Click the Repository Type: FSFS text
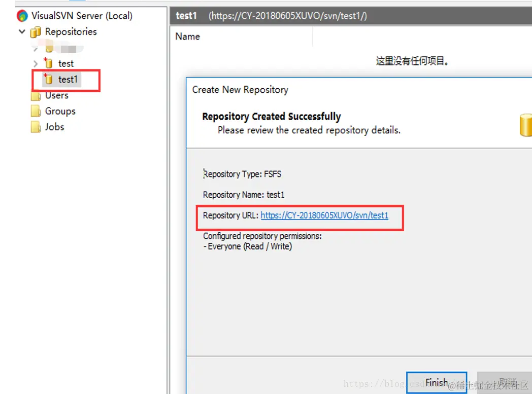532x394 pixels. [242, 174]
